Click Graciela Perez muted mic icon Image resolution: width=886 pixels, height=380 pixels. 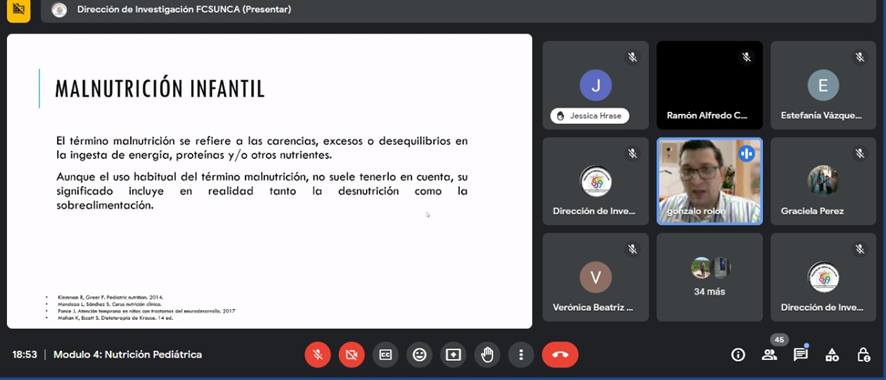click(860, 153)
